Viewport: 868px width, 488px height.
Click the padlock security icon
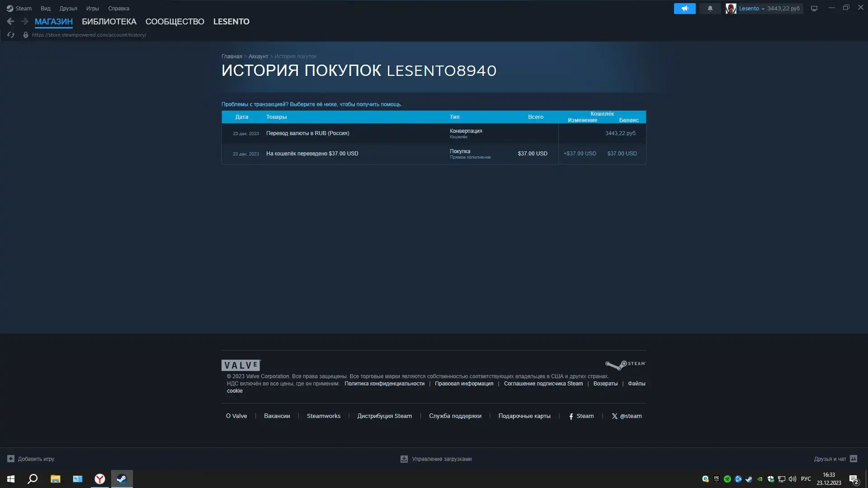pos(26,35)
